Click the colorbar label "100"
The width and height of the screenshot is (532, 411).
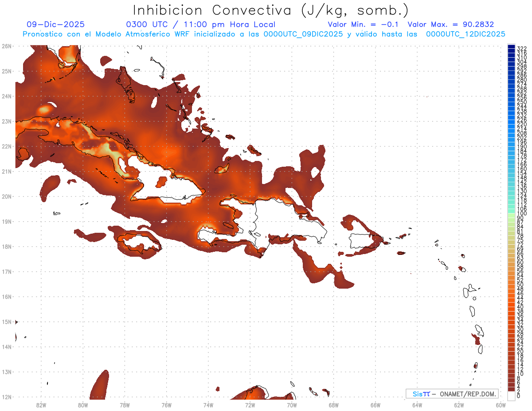click(522, 214)
